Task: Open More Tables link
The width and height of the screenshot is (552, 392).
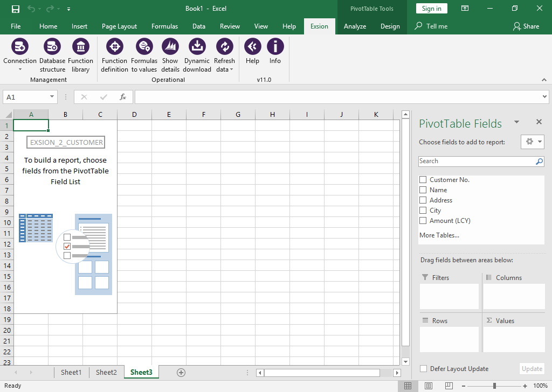Action: pos(439,235)
